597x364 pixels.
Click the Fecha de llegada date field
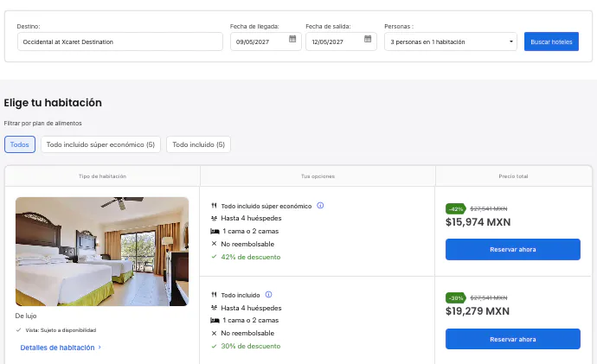click(266, 42)
